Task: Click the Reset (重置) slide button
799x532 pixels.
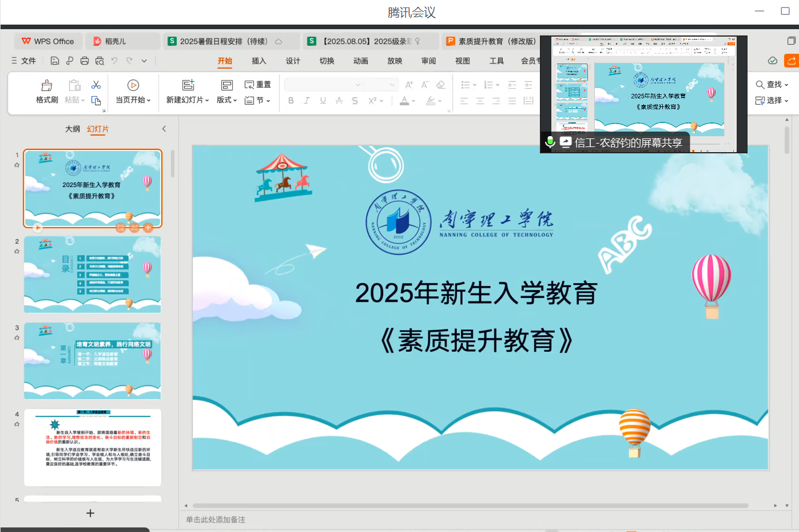Action: coord(258,85)
